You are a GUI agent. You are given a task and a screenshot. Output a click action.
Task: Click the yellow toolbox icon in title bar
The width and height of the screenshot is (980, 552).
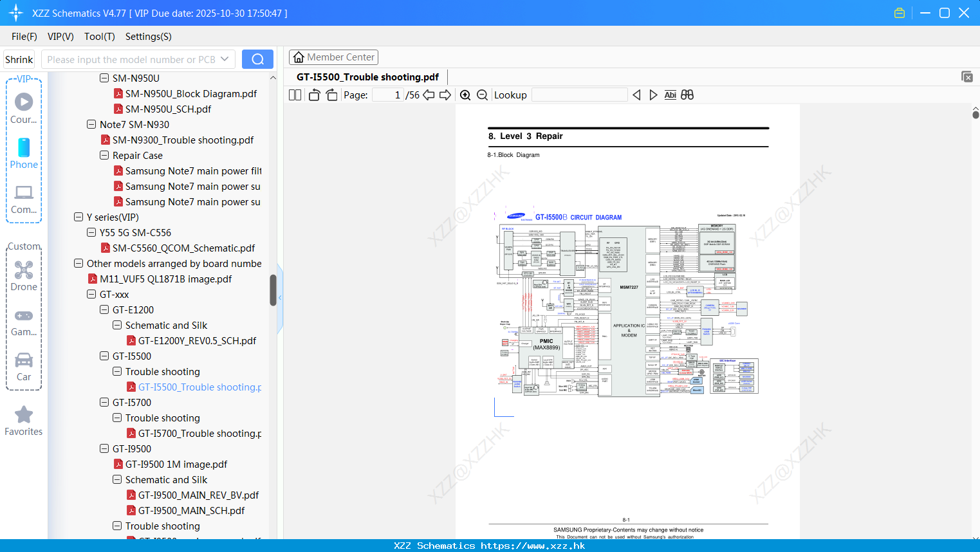[x=900, y=13]
